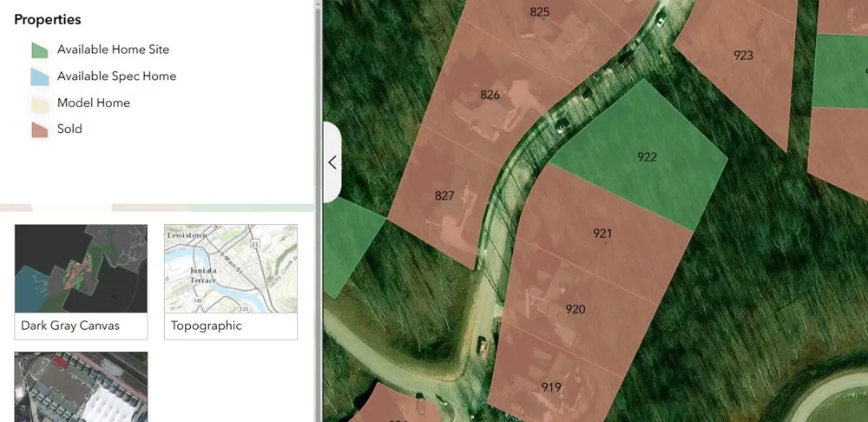
Task: Collapse the side panel with the arrow handle
Action: tap(332, 162)
